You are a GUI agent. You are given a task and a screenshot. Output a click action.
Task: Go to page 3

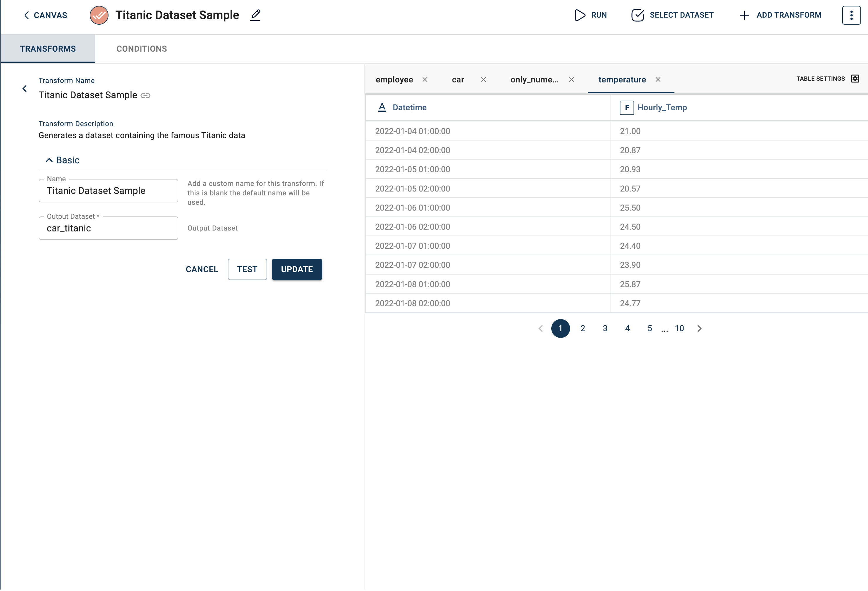click(605, 328)
